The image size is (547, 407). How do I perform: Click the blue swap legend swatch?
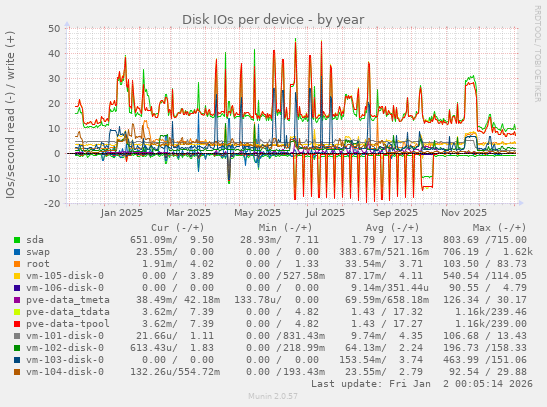17,252
